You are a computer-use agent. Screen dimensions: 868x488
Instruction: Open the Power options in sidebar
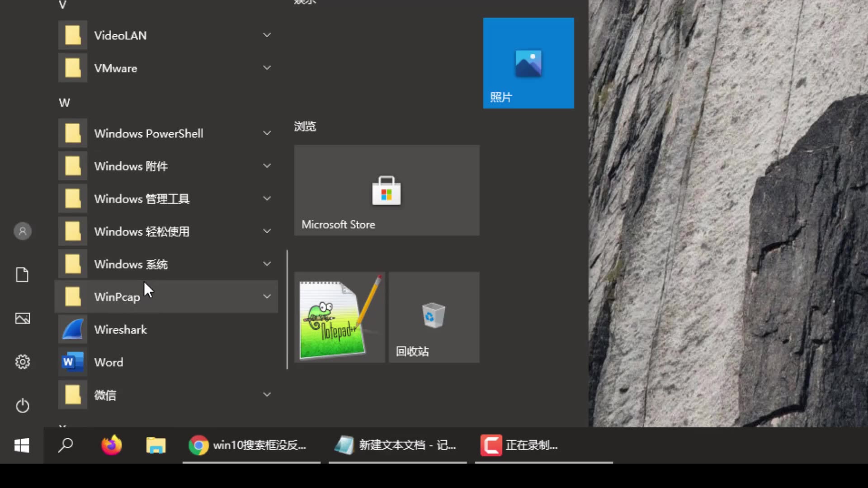23,405
